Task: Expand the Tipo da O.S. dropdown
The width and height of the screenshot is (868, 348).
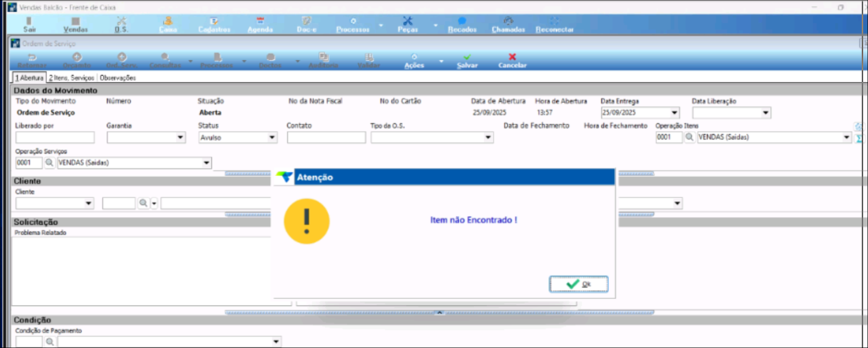Action: (488, 137)
